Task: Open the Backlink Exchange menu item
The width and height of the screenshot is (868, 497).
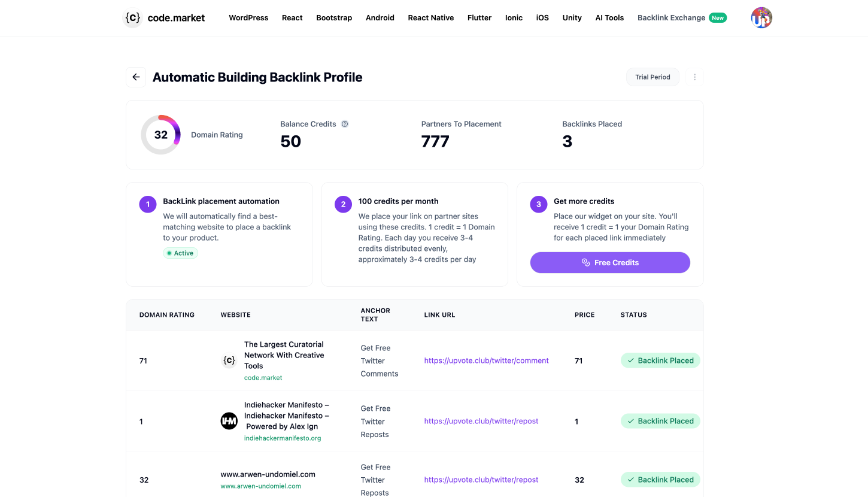Action: (671, 17)
